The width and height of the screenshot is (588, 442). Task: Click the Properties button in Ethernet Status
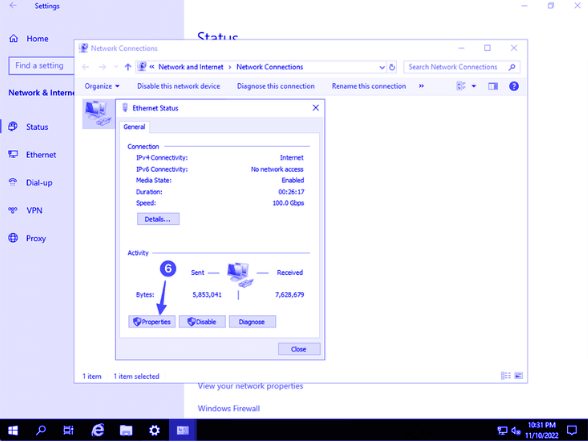coord(152,322)
